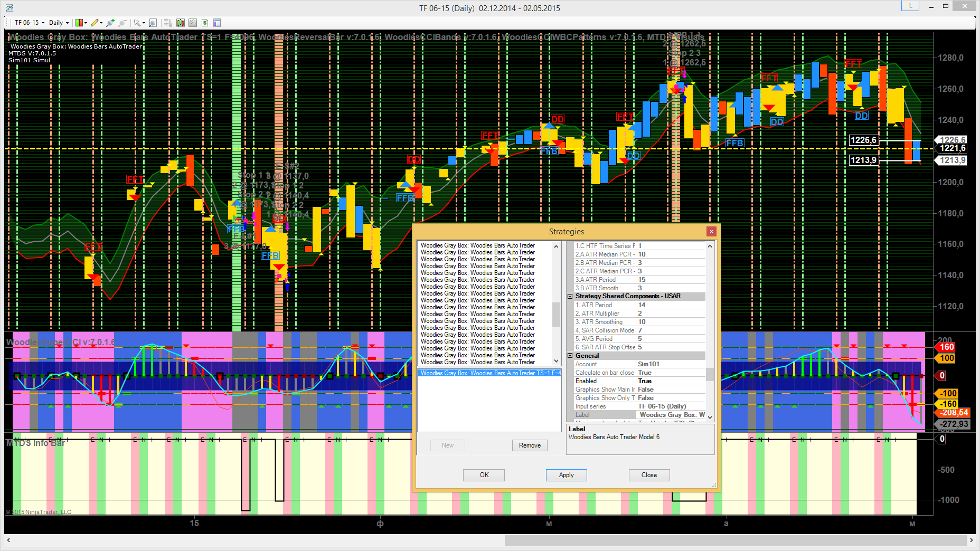The height and width of the screenshot is (551, 980).
Task: Select the arrow cursor pointer tool
Action: tap(137, 23)
